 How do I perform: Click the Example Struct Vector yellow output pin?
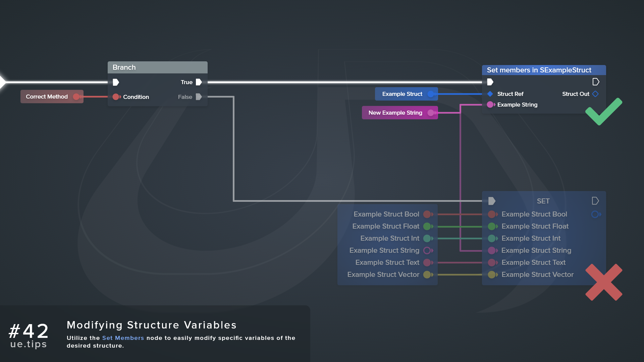click(427, 275)
